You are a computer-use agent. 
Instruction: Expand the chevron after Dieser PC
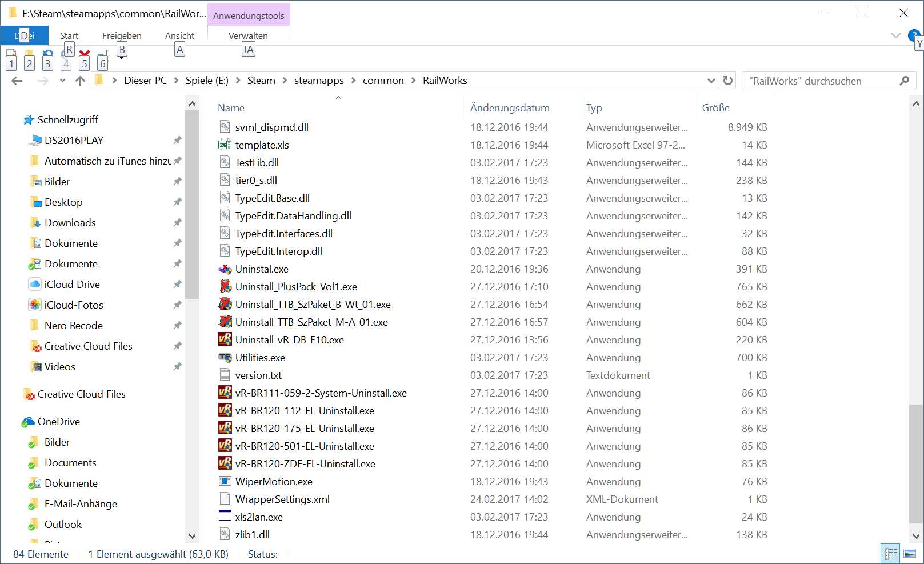(x=176, y=81)
